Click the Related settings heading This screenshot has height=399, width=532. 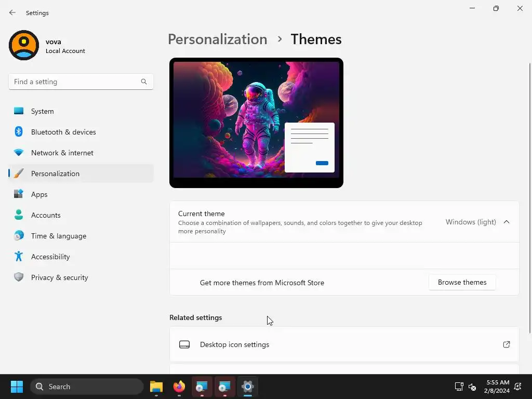pos(195,317)
